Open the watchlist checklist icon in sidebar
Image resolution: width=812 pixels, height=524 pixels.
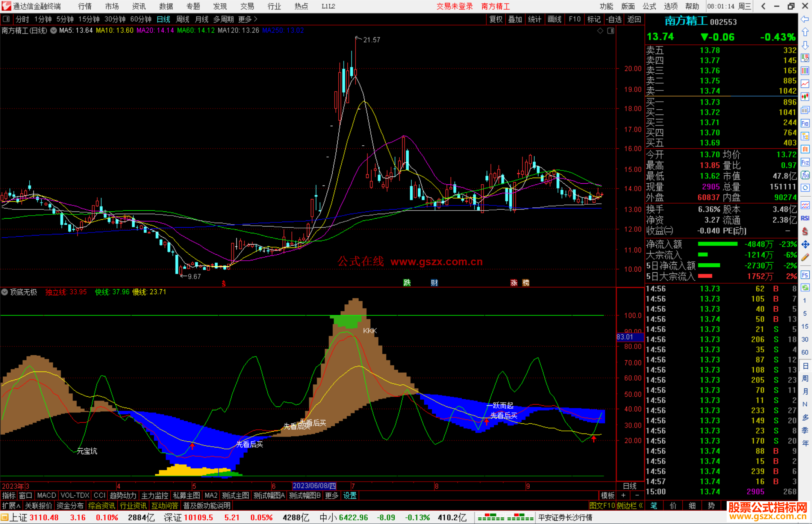[x=805, y=58]
